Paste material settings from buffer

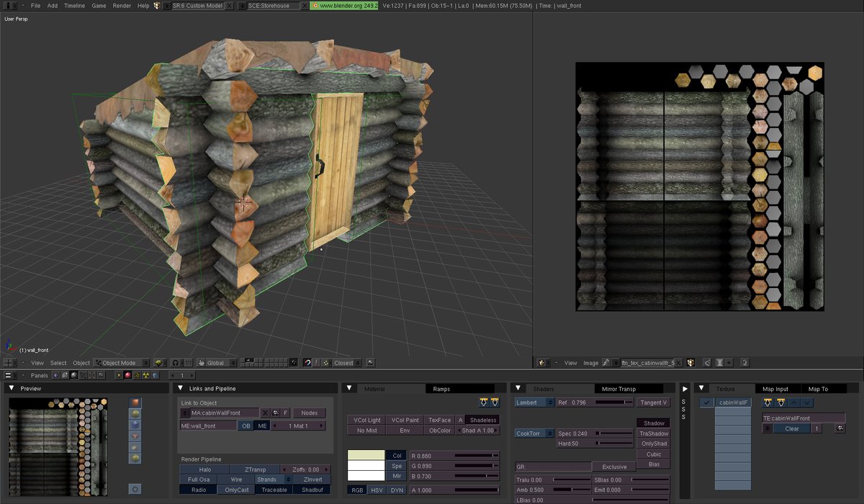pyautogui.click(x=495, y=402)
